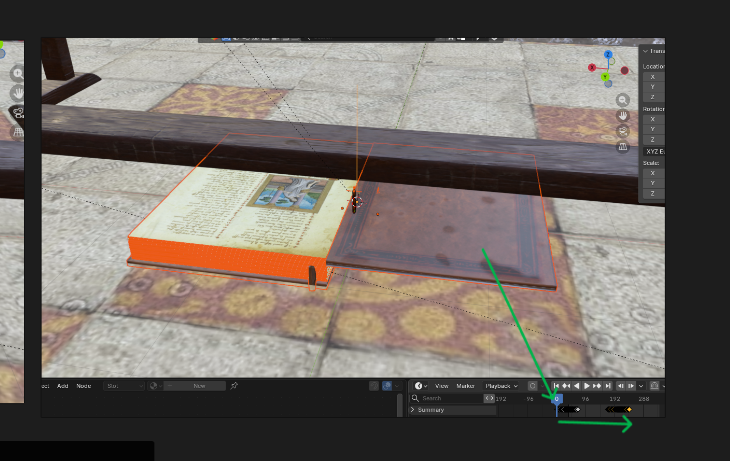Toggle the node editor overlays button
Screen dimensions: 730x461
[387, 386]
